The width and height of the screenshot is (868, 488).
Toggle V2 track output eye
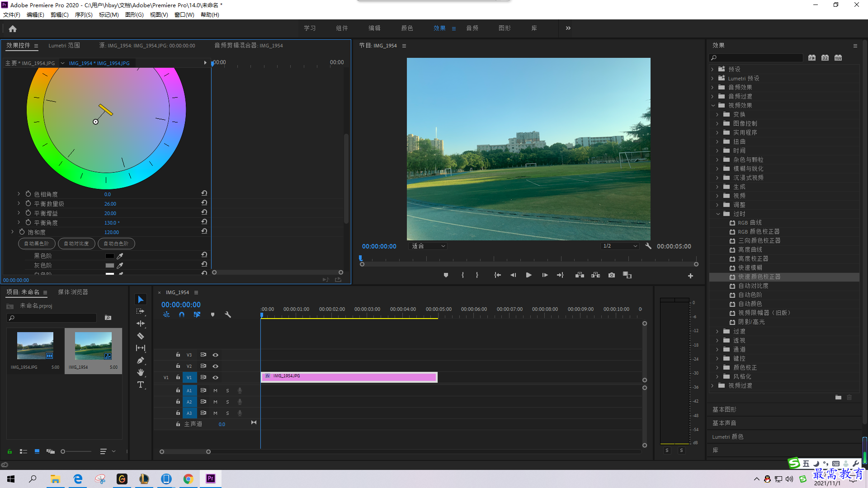pos(216,366)
